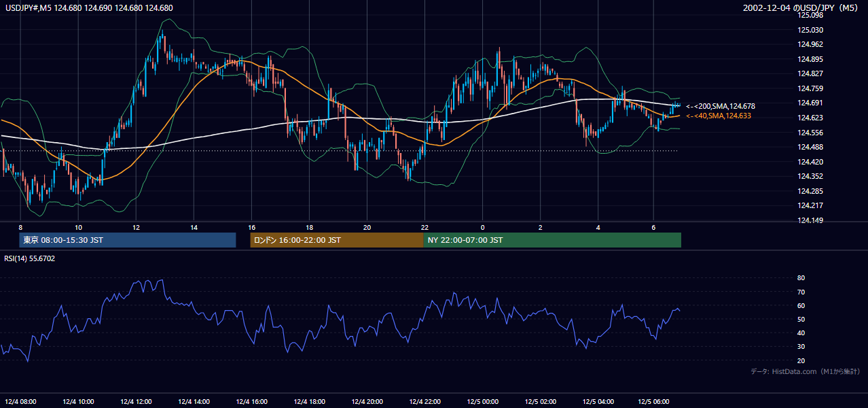Click the 12/4 14:00 time label
868x408 pixels.
(194, 401)
